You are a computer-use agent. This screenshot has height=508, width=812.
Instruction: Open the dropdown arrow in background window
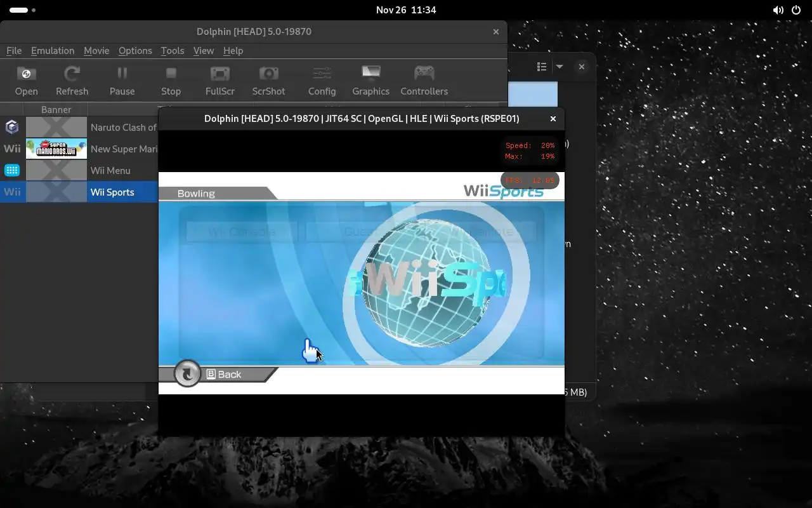560,67
